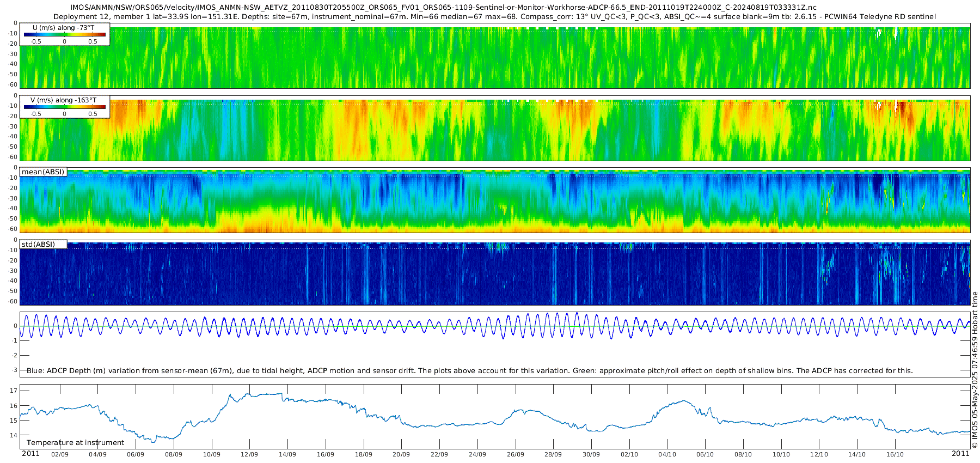Select the 28/09 date tick label

[x=553, y=454]
